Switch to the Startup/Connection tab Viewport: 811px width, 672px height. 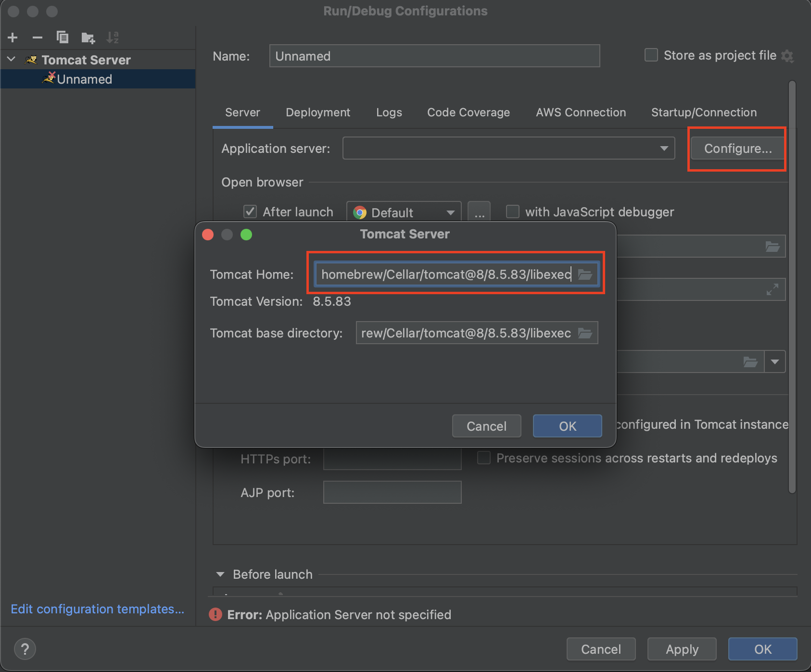pyautogui.click(x=704, y=112)
